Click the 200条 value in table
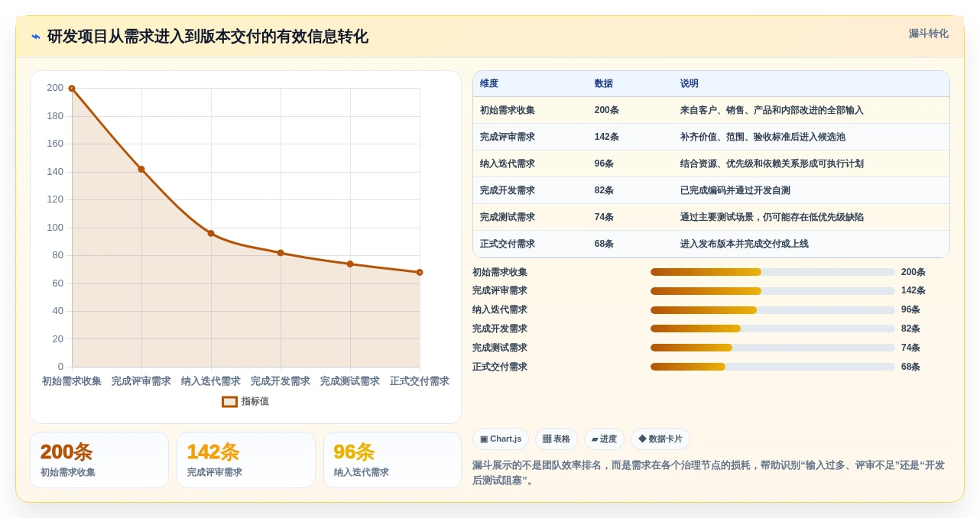The width and height of the screenshot is (980, 518). coord(607,110)
